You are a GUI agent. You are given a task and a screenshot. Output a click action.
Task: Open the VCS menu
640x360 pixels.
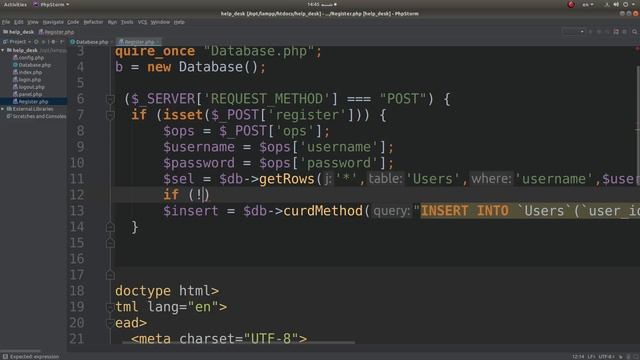[142, 22]
